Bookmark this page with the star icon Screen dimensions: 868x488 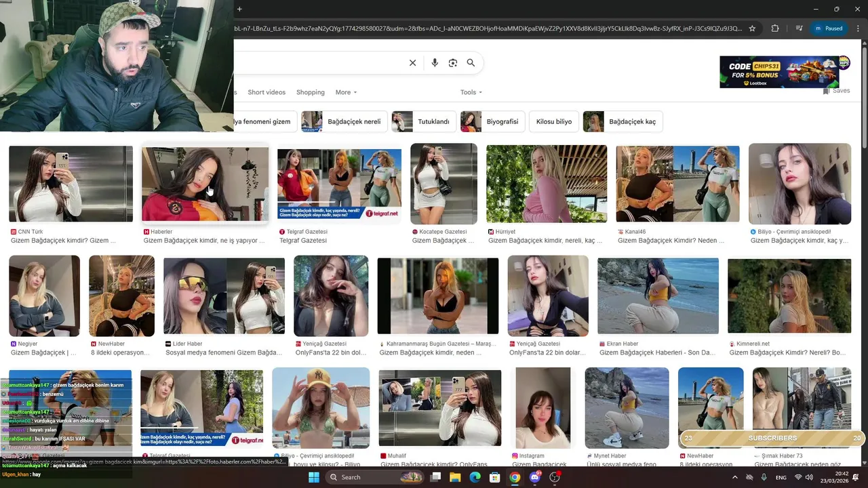pos(752,28)
